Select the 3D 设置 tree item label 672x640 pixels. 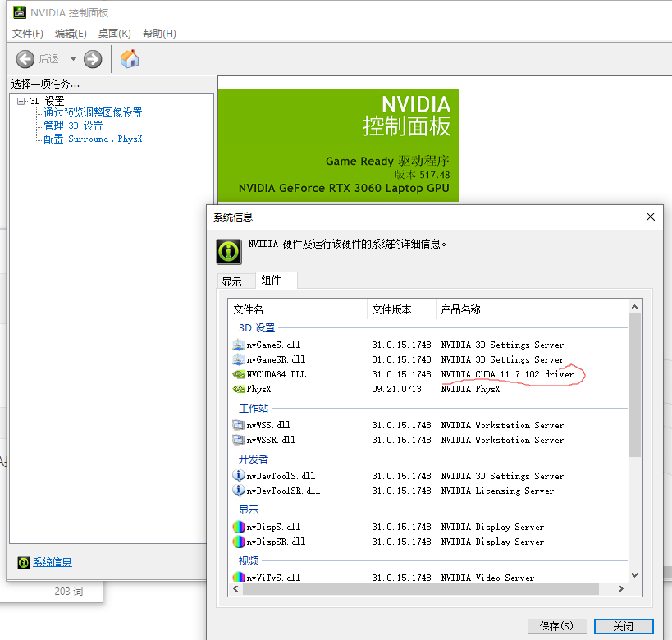click(x=47, y=101)
